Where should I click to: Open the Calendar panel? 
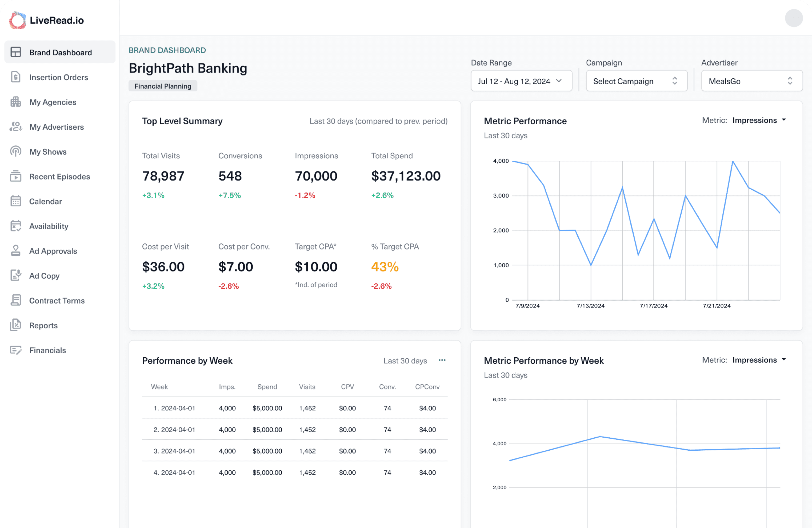pyautogui.click(x=45, y=201)
